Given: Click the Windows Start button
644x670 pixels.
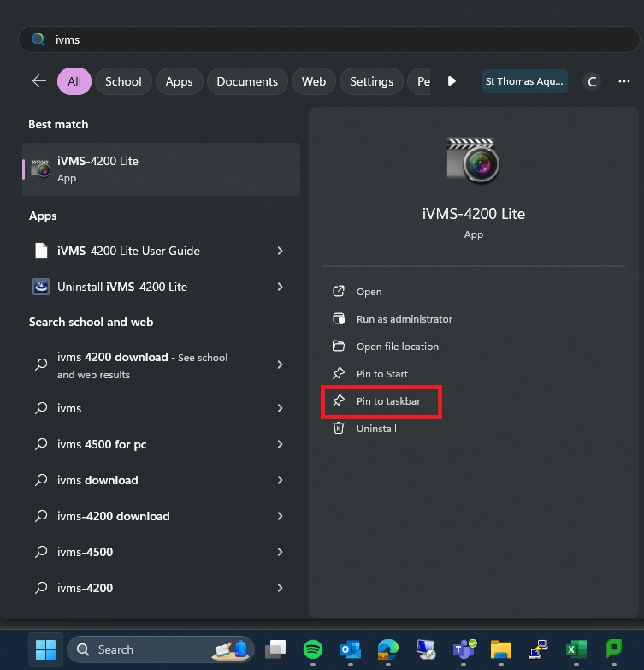Looking at the screenshot, I should coord(45,649).
